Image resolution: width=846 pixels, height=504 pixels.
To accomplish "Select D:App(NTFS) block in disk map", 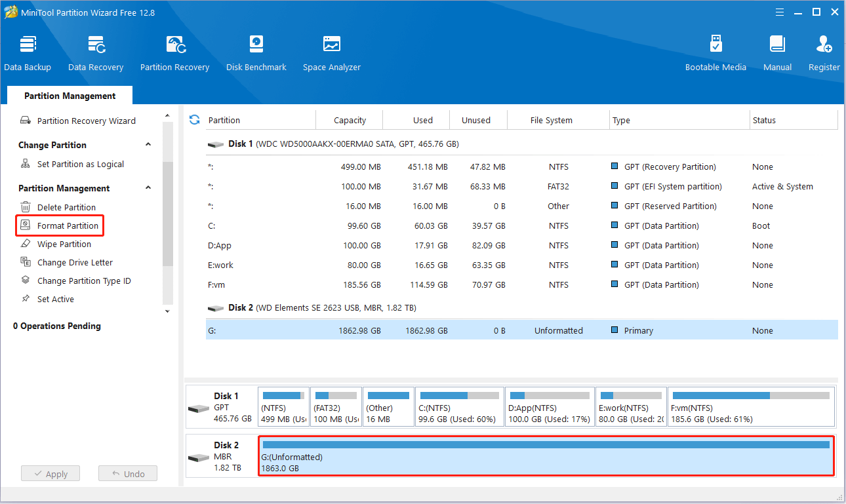I will pyautogui.click(x=550, y=407).
